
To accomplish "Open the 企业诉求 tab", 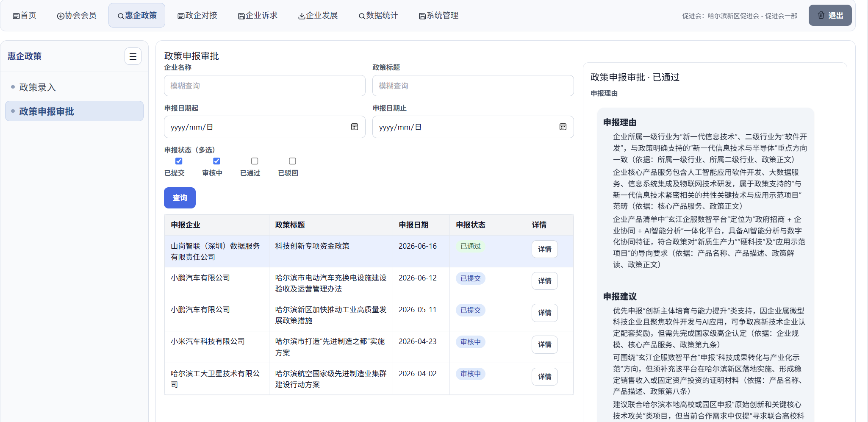I will [258, 16].
